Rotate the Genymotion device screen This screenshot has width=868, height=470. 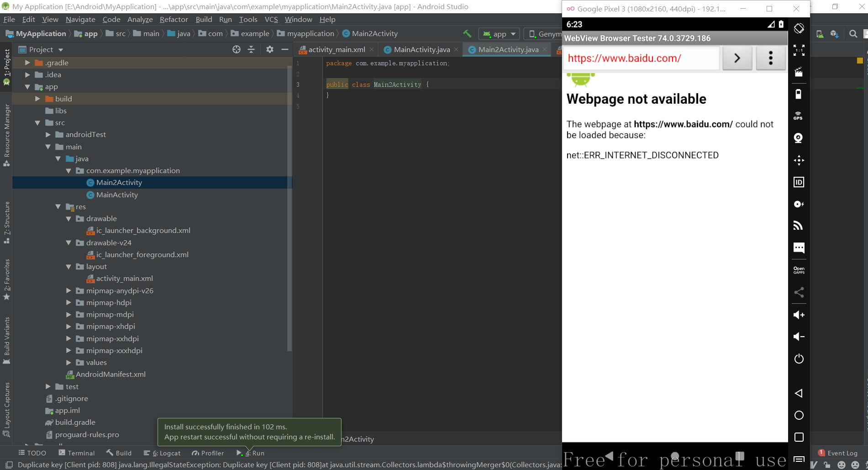[x=799, y=28]
